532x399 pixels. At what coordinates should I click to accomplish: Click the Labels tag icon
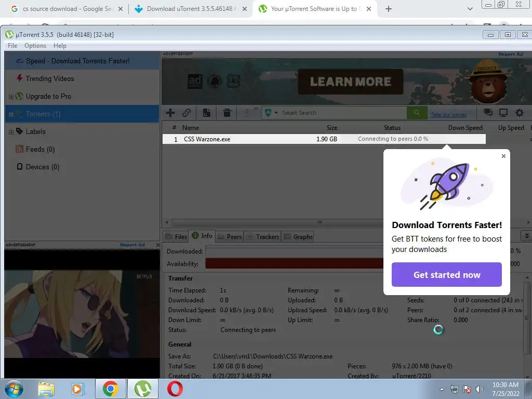[x=20, y=131]
